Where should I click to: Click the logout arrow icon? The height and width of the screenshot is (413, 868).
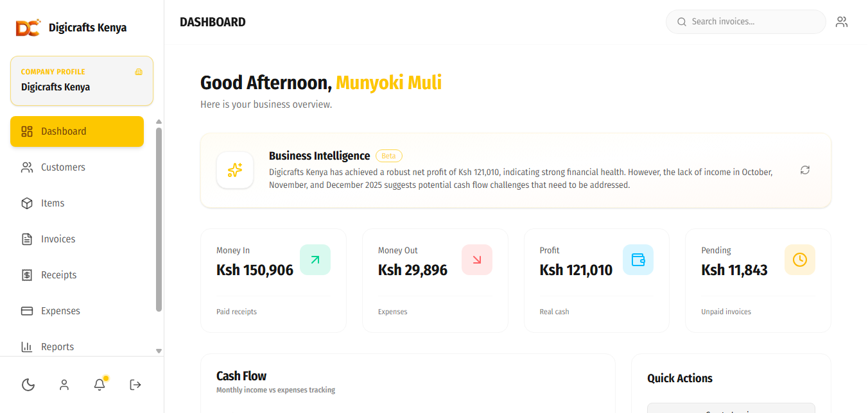[x=135, y=385]
